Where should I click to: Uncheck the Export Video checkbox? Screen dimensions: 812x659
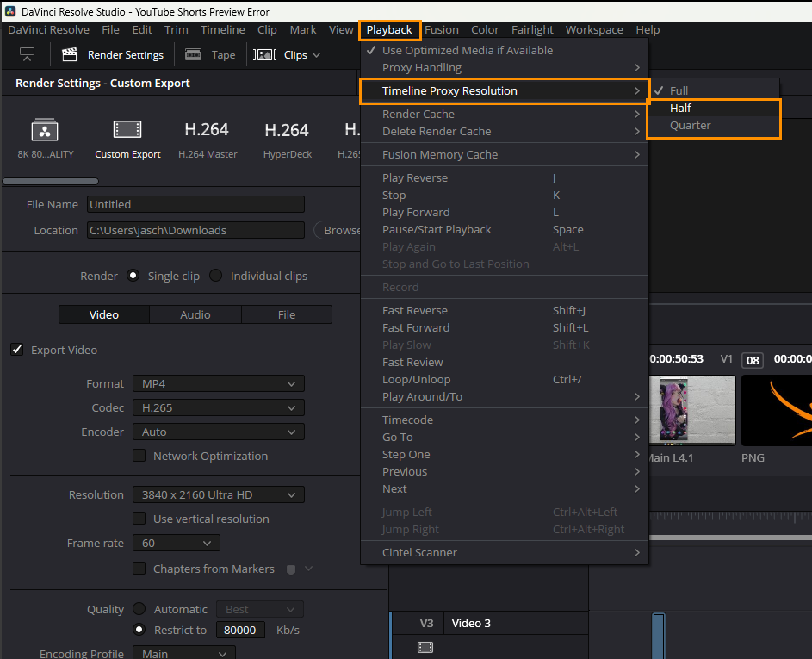click(x=17, y=350)
